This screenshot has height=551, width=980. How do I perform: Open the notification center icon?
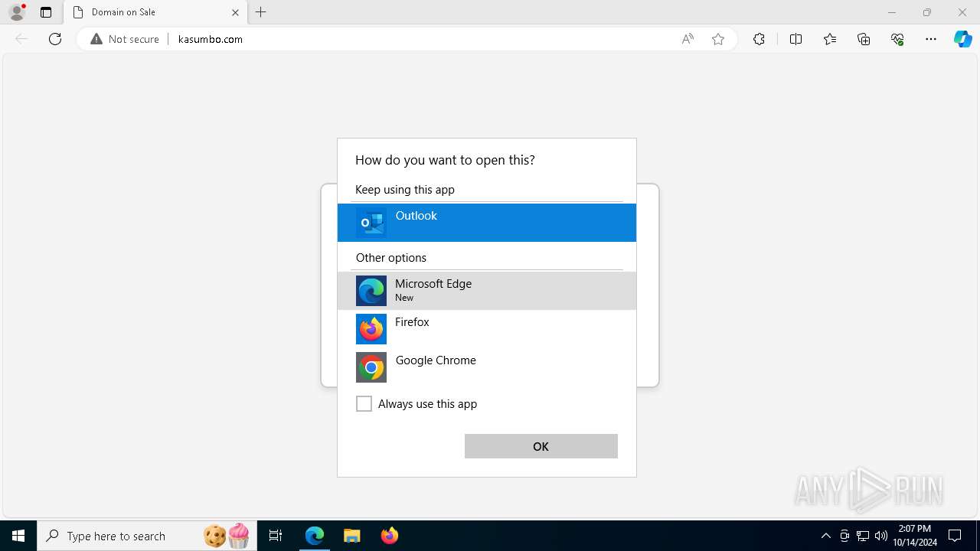pos(955,536)
